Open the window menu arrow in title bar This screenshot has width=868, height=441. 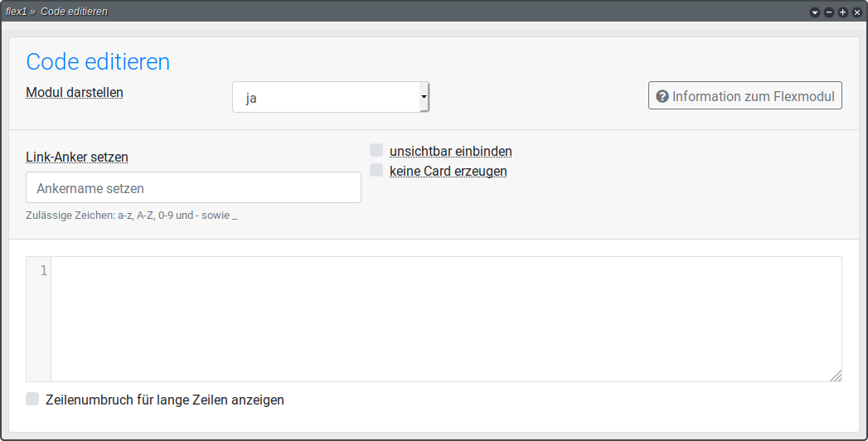click(x=815, y=12)
